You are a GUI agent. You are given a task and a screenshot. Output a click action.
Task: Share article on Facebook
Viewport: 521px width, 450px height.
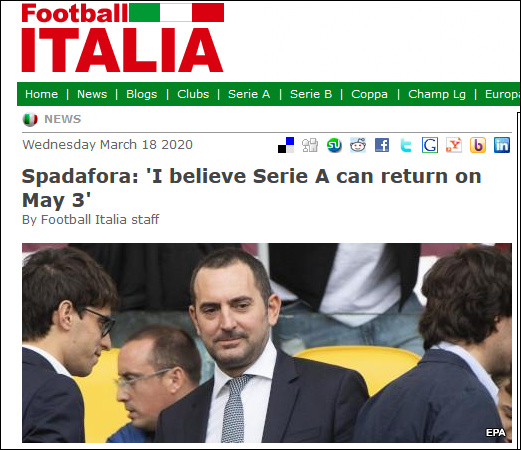tap(382, 145)
